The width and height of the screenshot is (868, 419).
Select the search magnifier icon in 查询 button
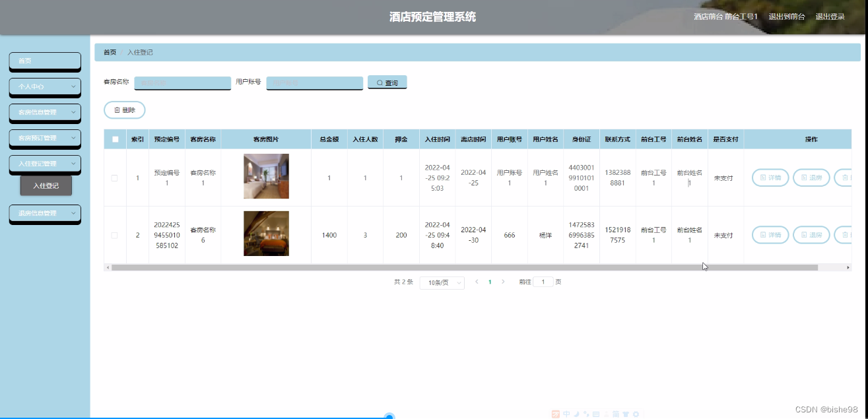pos(378,82)
